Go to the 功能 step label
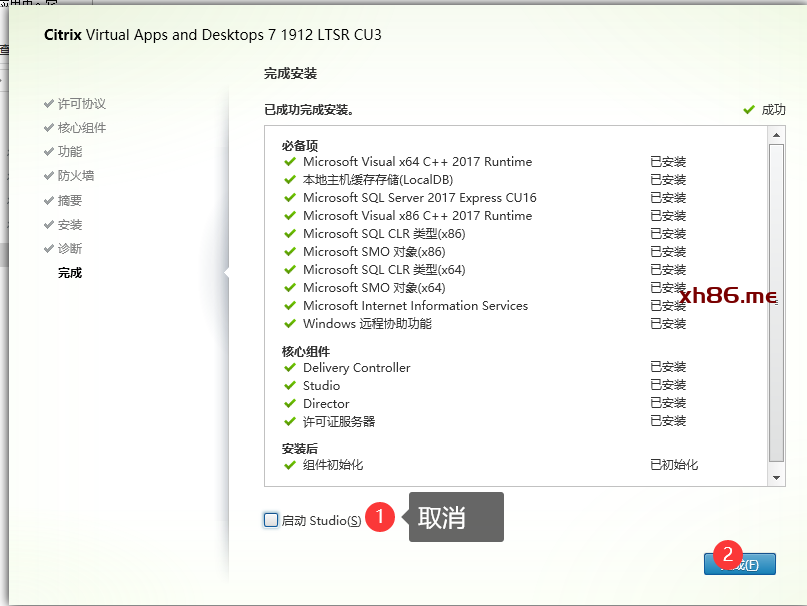Screen dimensions: 807x606 pos(70,151)
